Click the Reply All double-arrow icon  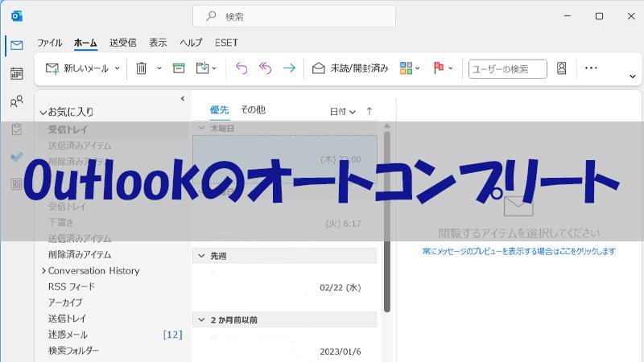pyautogui.click(x=266, y=68)
